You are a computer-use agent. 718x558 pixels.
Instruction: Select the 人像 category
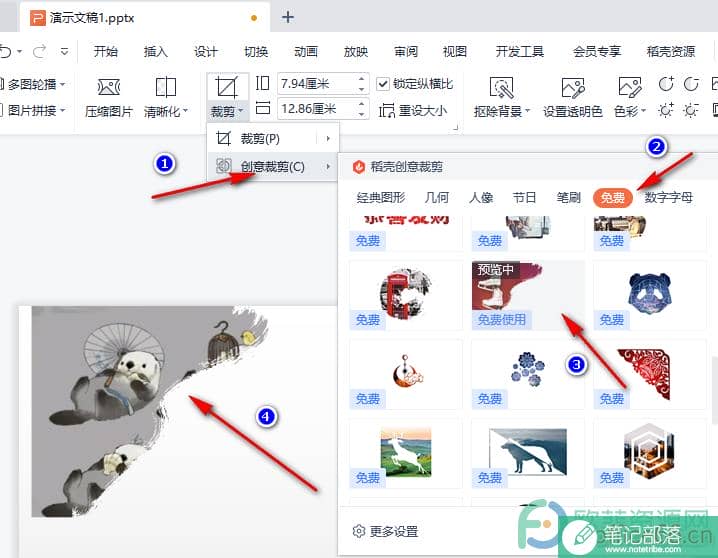[x=481, y=198]
